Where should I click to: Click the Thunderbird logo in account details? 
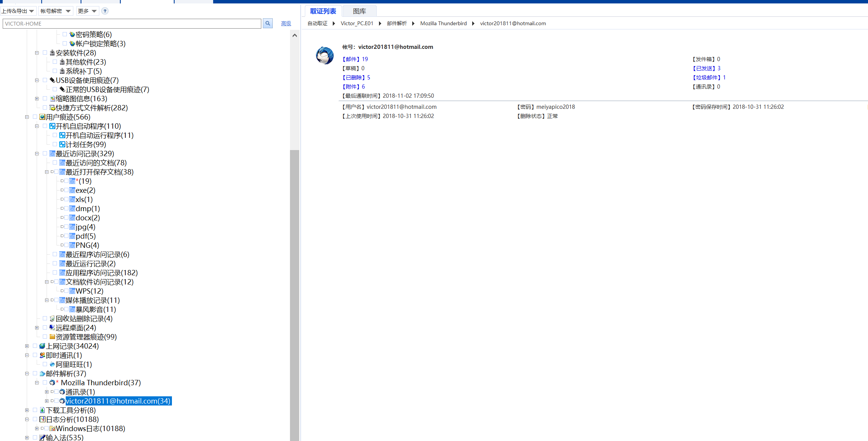(x=325, y=55)
